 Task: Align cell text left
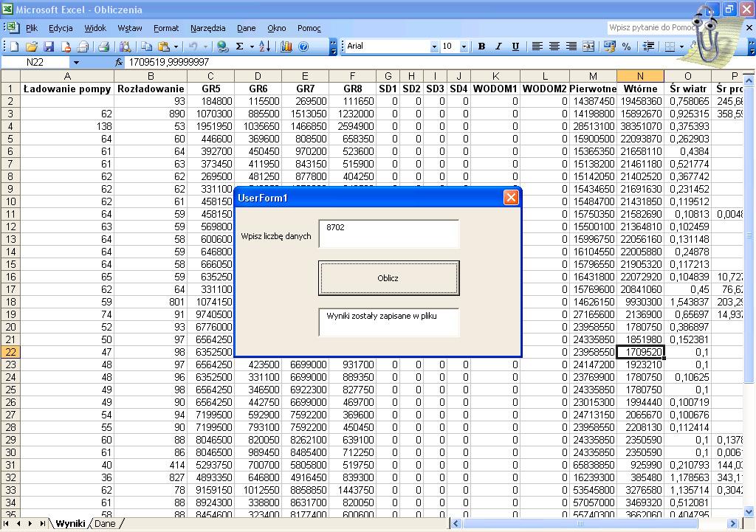[537, 46]
